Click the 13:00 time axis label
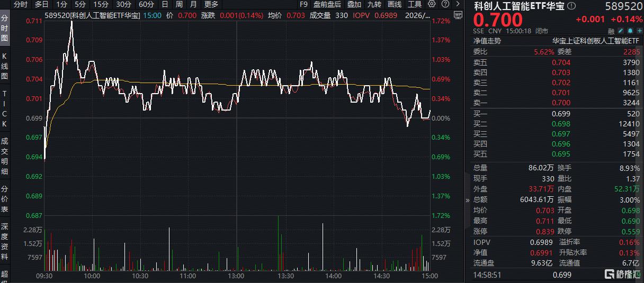Viewport: 644px width, 283px height. click(x=236, y=276)
